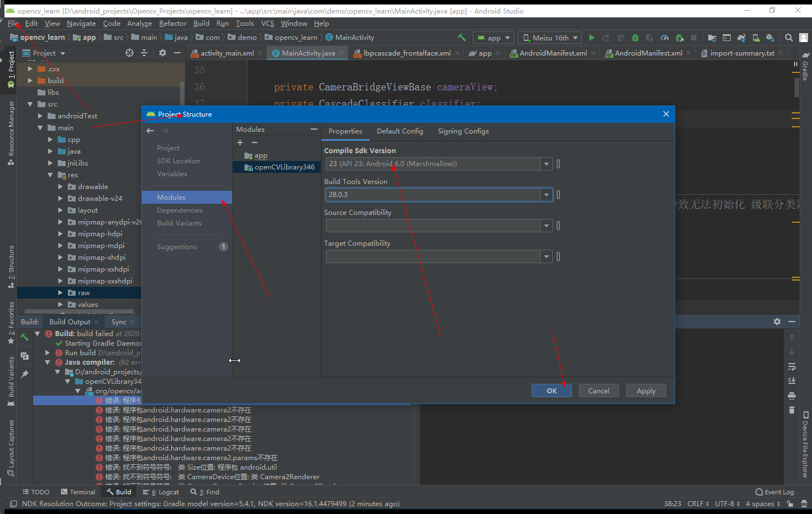
Task: Open Source Compatibility dropdown
Action: [546, 226]
